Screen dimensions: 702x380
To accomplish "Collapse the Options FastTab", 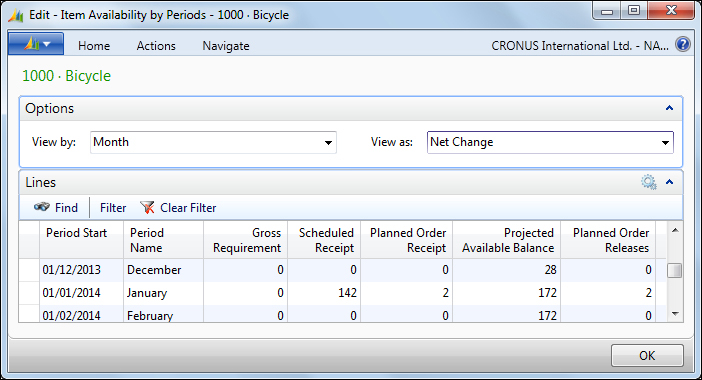I will 669,108.
